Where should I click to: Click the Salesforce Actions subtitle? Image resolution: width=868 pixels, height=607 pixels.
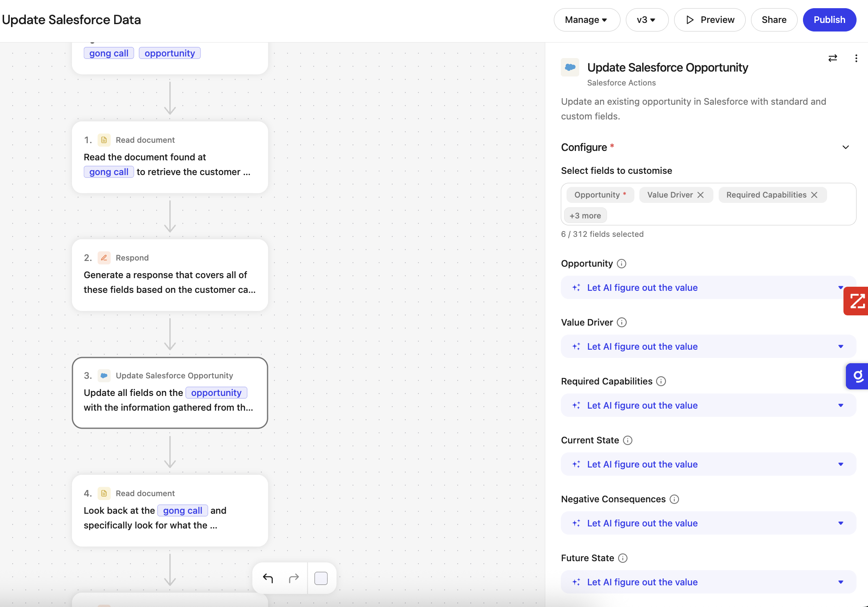click(621, 83)
